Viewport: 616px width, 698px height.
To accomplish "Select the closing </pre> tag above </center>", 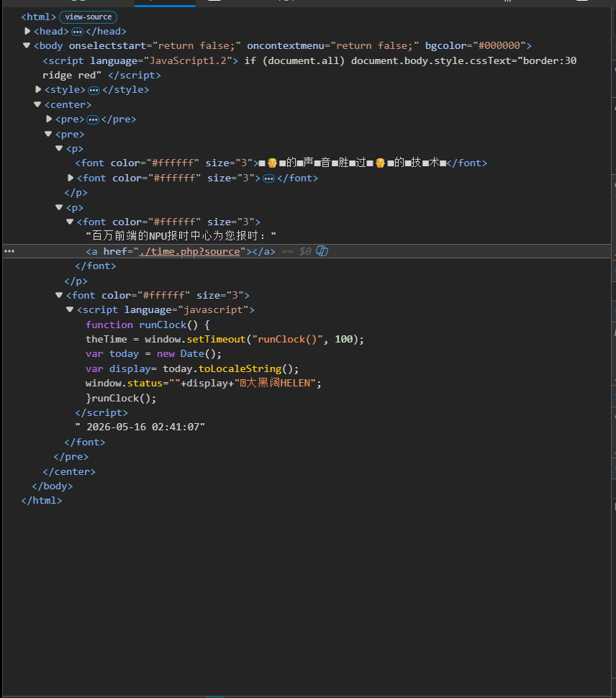I will [x=71, y=457].
